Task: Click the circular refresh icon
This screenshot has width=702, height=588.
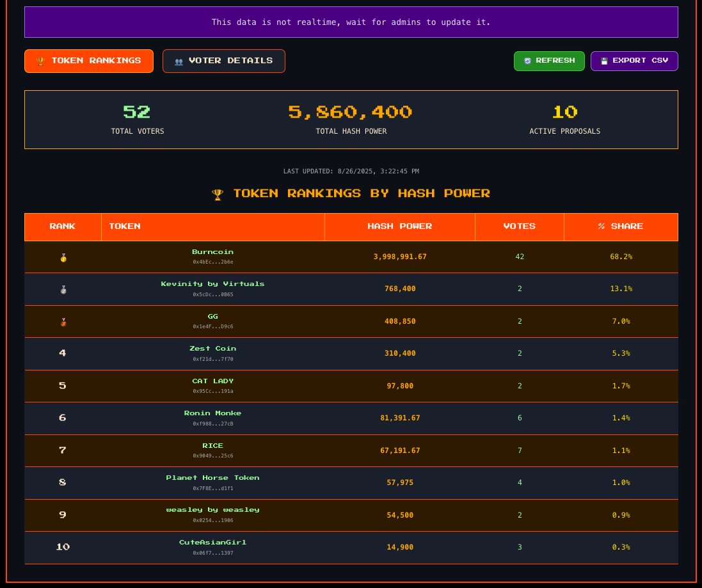Action: 527,60
